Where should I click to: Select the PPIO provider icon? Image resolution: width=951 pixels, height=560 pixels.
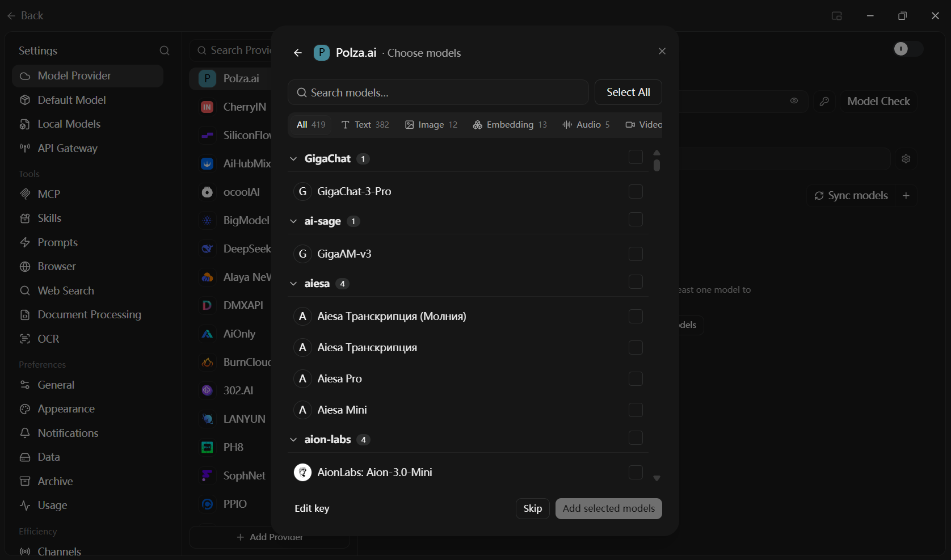[x=207, y=504]
